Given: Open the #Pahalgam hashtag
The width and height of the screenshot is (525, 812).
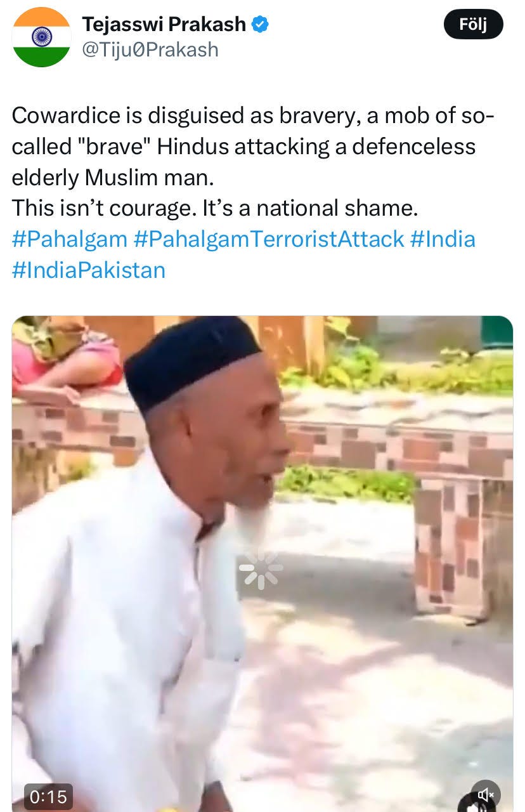Looking at the screenshot, I should pos(70,239).
